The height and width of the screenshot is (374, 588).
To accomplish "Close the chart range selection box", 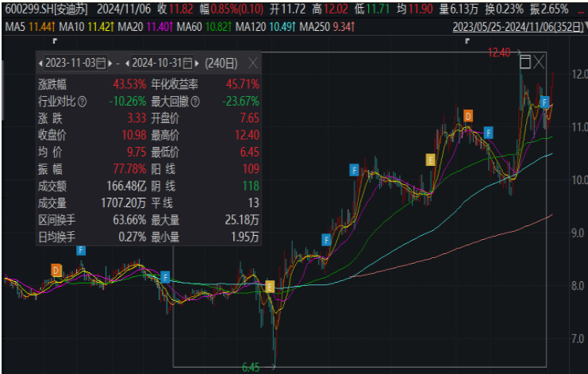I will click(x=540, y=62).
